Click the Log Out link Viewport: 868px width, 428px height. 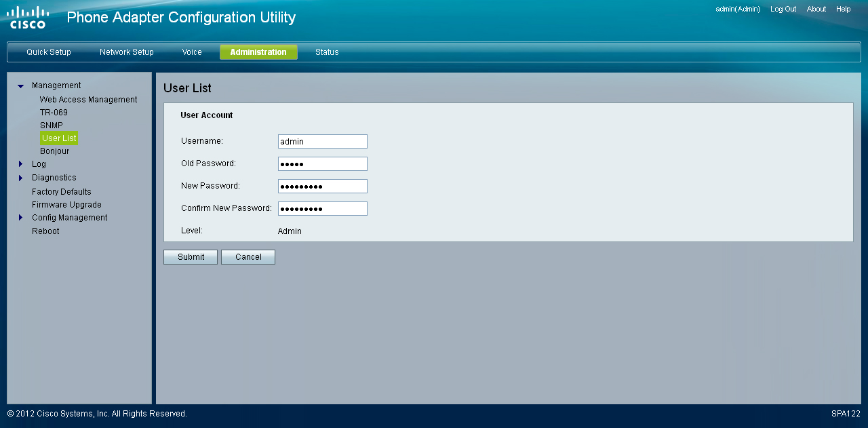pyautogui.click(x=783, y=9)
